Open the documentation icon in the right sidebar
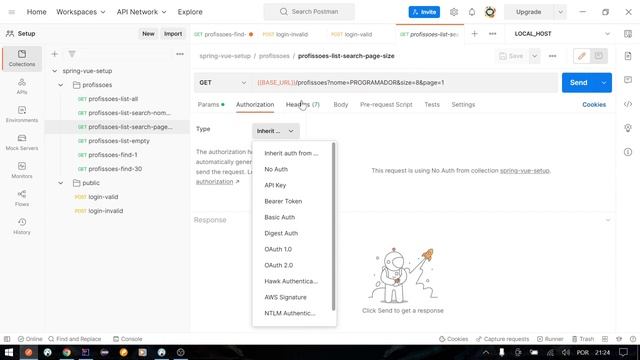 (628, 56)
